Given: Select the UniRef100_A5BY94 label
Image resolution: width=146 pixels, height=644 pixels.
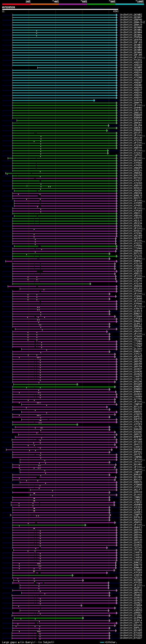Looking at the screenshot, I should click(131, 148).
